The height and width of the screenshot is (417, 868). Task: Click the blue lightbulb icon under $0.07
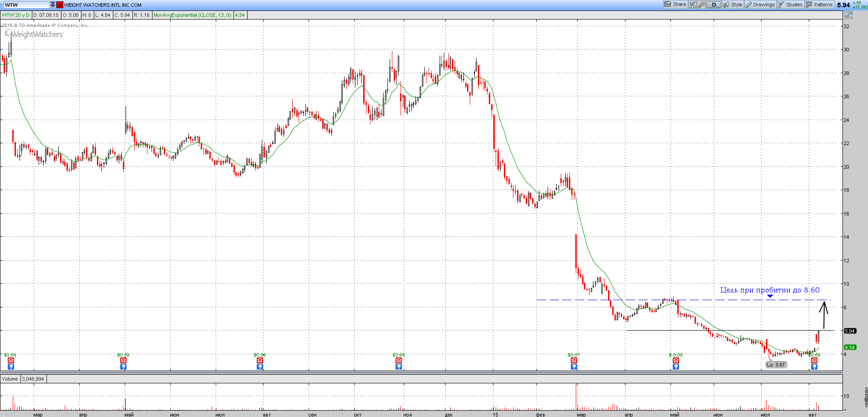click(574, 367)
